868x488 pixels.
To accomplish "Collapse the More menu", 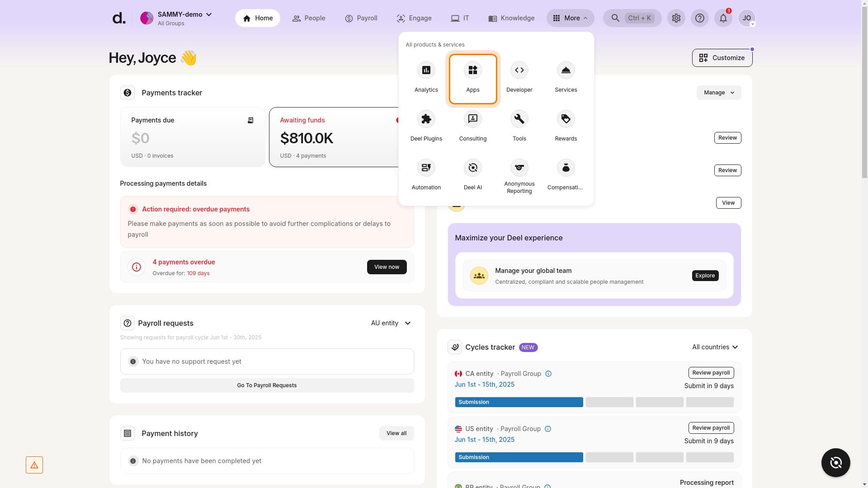I will [x=570, y=18].
